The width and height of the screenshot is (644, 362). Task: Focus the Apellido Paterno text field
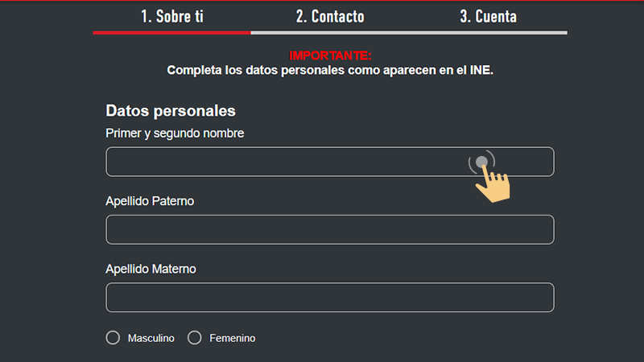329,229
